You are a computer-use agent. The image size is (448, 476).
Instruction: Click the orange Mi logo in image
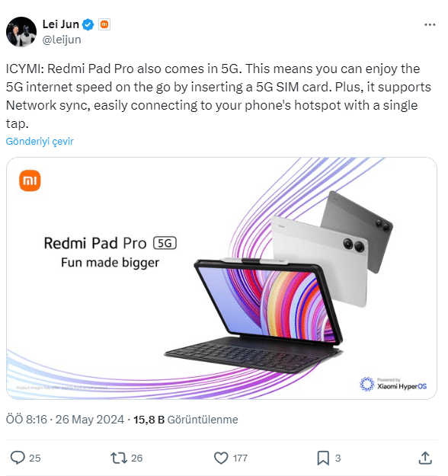30,181
